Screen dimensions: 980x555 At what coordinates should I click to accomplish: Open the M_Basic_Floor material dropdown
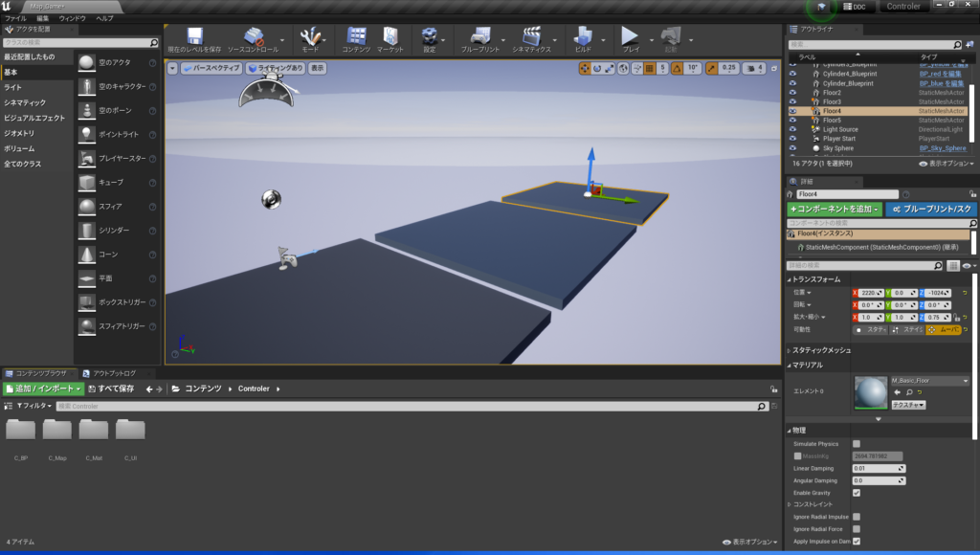[x=966, y=381]
